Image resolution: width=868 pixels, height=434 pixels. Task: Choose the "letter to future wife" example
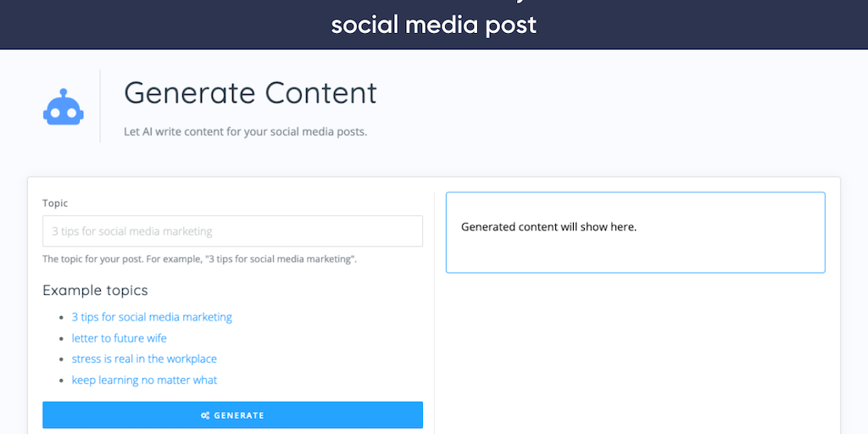[119, 338]
